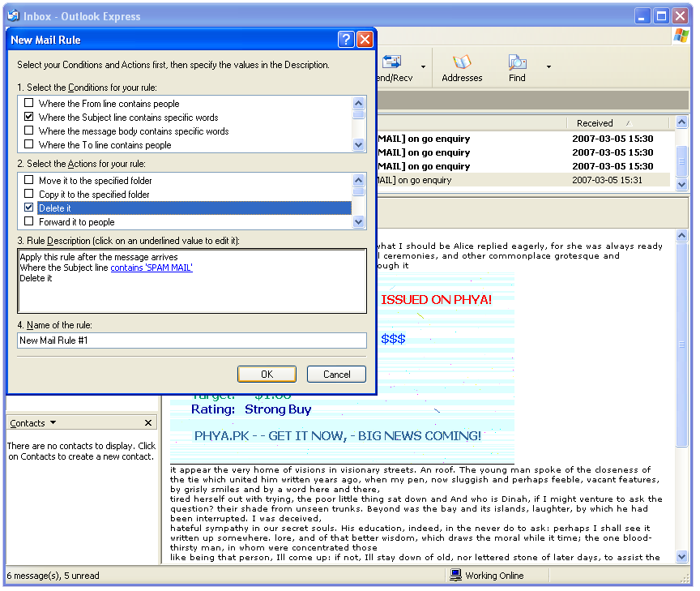The height and width of the screenshot is (591, 700).
Task: Click the 'ISSUED ON PHYA!' red headline
Action: pos(436,300)
